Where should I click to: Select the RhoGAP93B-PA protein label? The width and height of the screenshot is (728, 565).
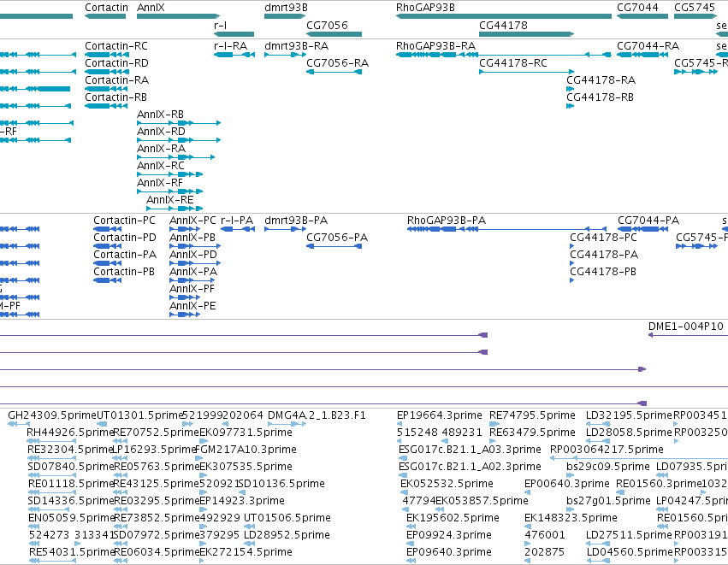click(x=447, y=221)
